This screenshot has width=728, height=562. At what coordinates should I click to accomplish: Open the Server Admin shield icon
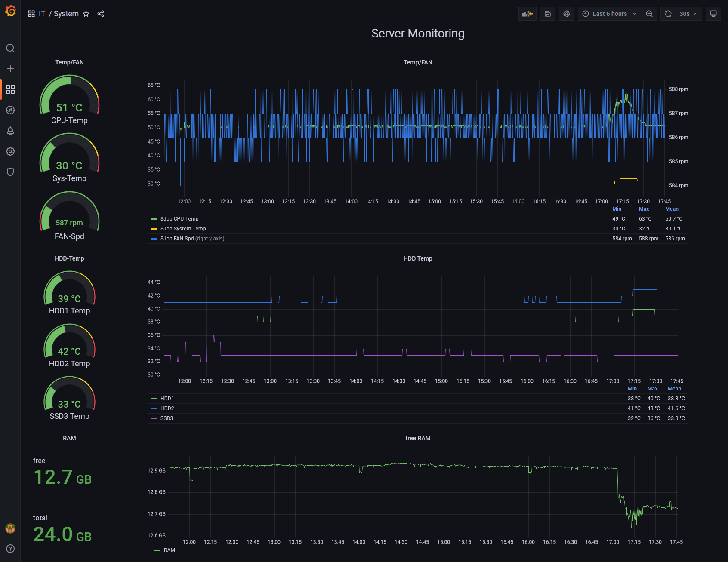pos(10,172)
